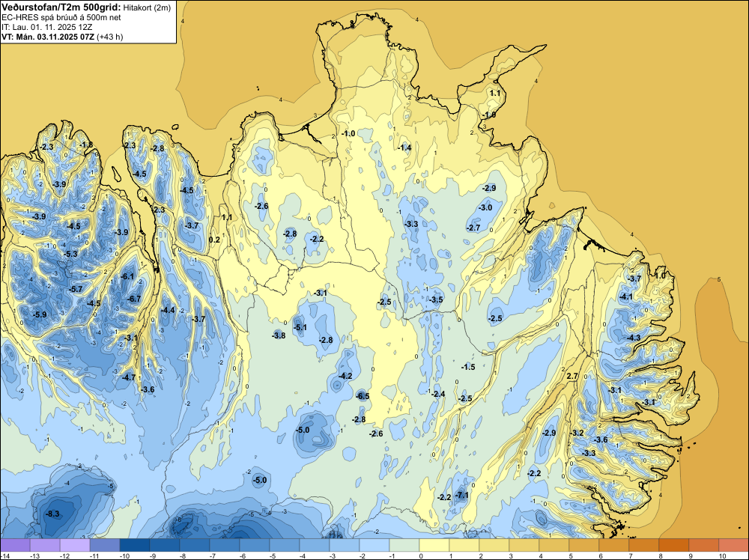Click legend color swatch between -14 and -13
The width and height of the screenshot is (749, 560).
point(15,545)
